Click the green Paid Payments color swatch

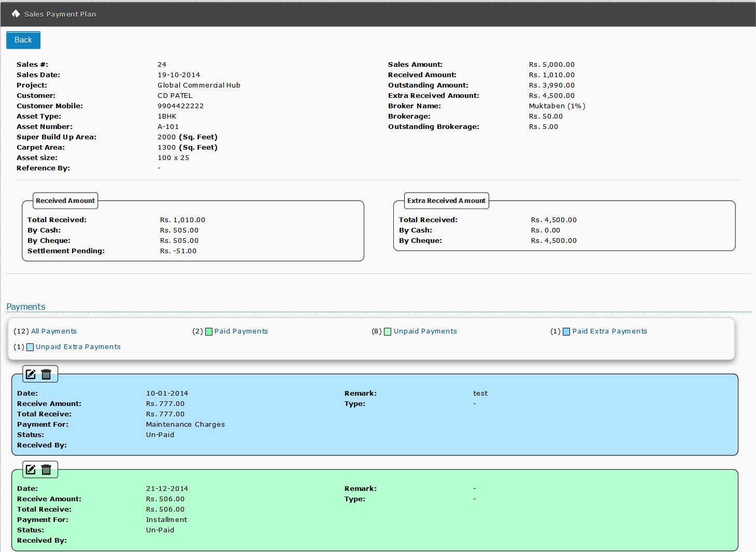(209, 332)
